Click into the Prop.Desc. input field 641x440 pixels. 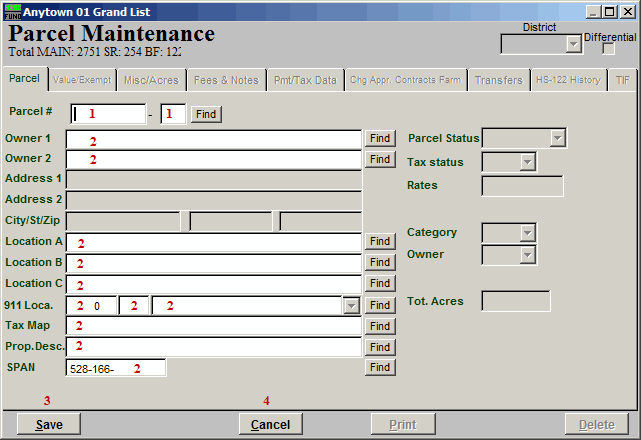(213, 347)
